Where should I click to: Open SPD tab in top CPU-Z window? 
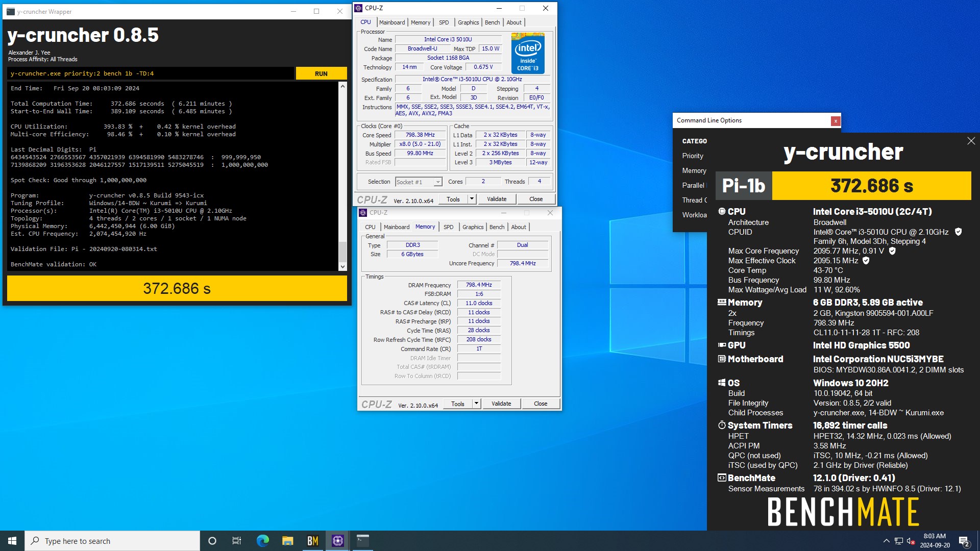coord(444,22)
